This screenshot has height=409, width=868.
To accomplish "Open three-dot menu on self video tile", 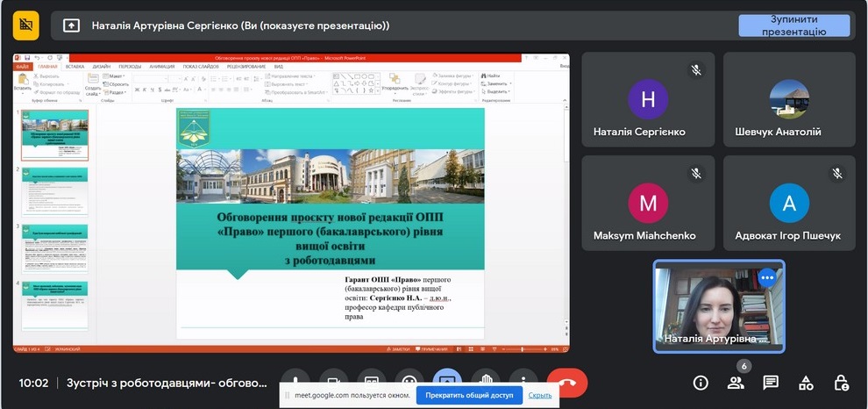I will pyautogui.click(x=767, y=277).
